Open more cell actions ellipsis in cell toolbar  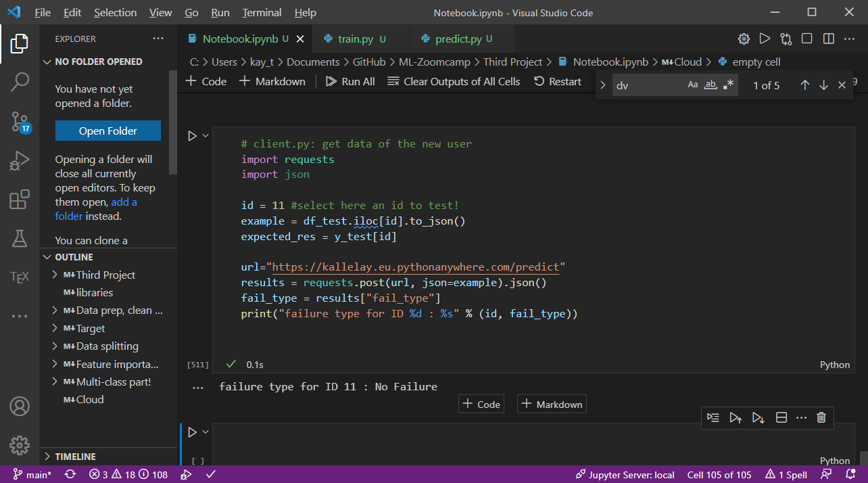click(802, 417)
